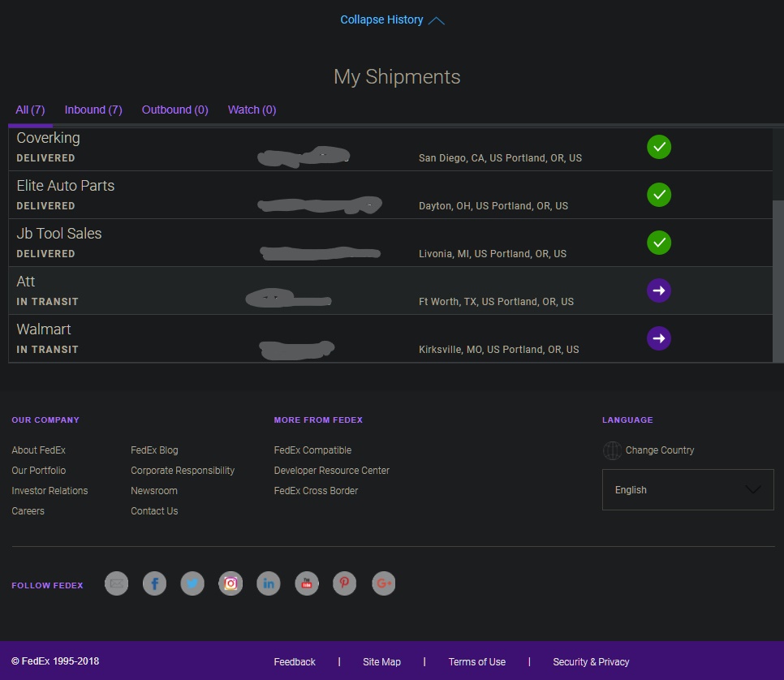Image resolution: width=784 pixels, height=680 pixels.
Task: Open the Newsroom link
Action: pyautogui.click(x=154, y=491)
